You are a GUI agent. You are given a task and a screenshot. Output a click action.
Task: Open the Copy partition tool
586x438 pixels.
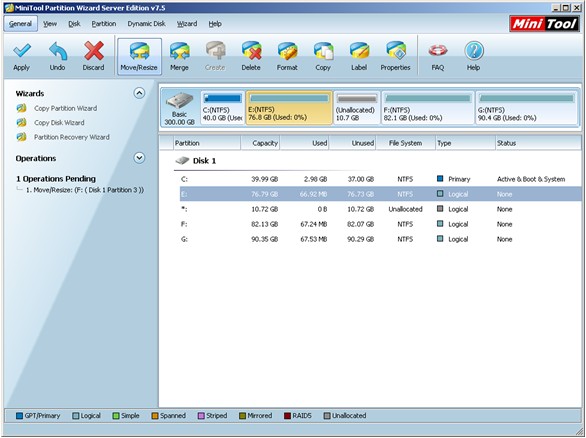(323, 56)
